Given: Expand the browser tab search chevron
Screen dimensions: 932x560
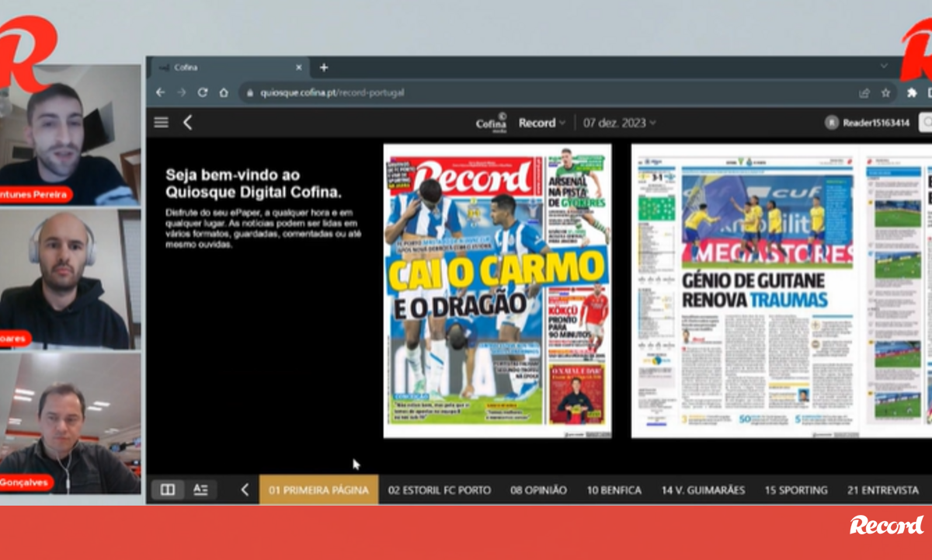Looking at the screenshot, I should click(884, 67).
